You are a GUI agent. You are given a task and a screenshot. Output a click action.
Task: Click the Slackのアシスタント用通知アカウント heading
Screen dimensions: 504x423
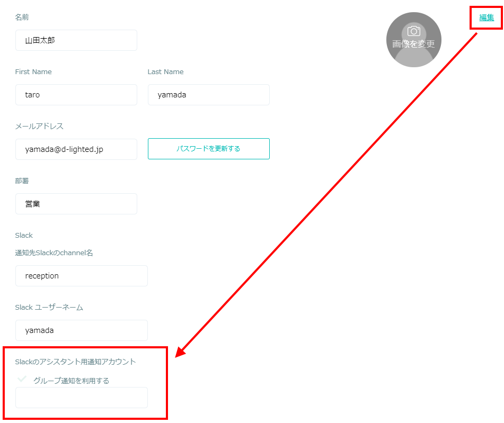(76, 362)
